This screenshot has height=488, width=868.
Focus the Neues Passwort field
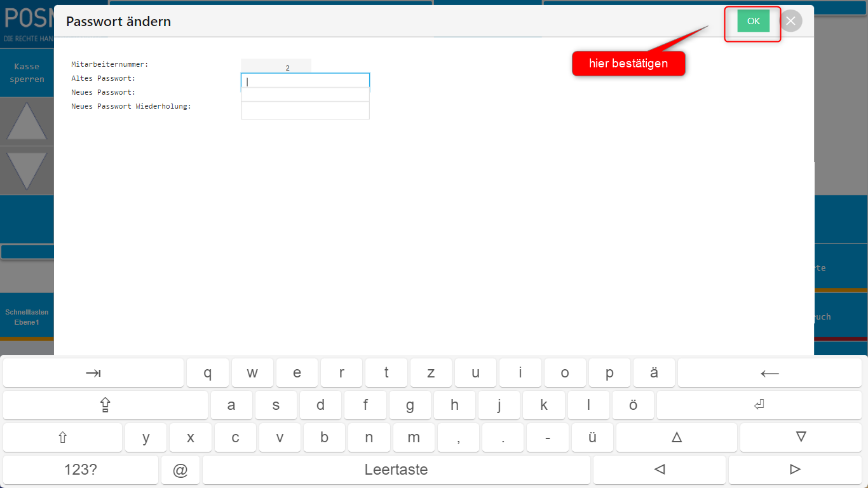[305, 95]
